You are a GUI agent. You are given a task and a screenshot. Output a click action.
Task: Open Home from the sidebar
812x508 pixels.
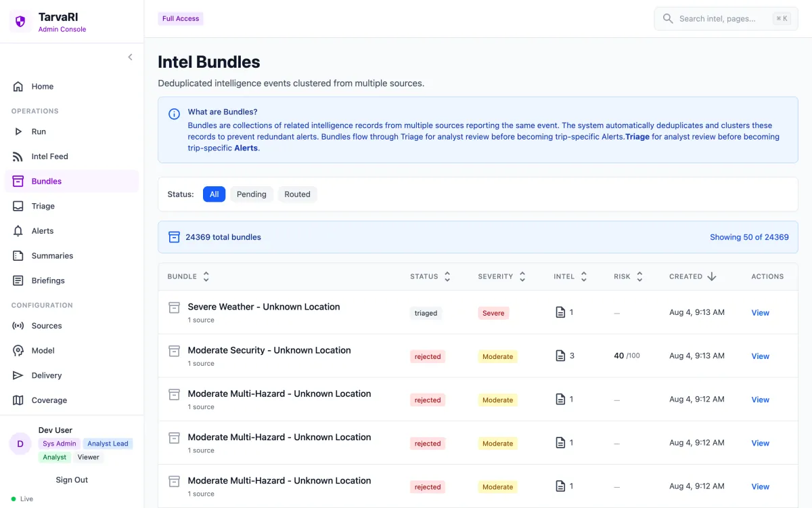[x=72, y=87]
